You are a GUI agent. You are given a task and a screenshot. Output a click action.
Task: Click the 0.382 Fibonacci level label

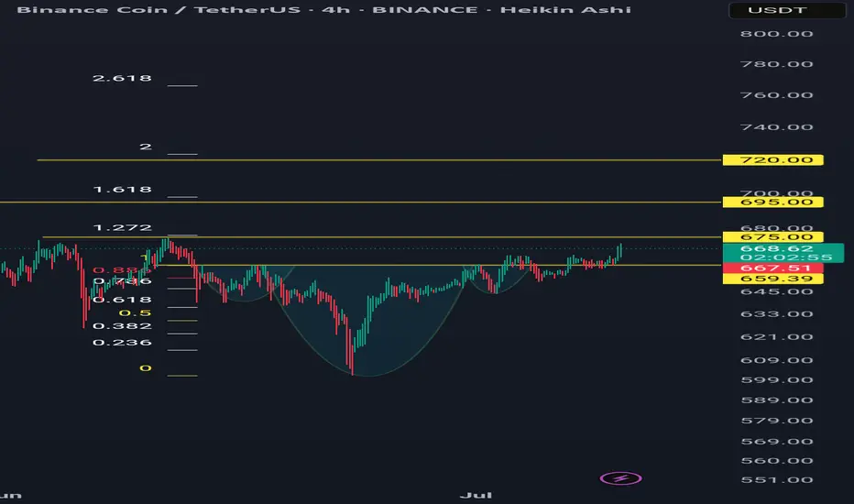[x=122, y=326]
